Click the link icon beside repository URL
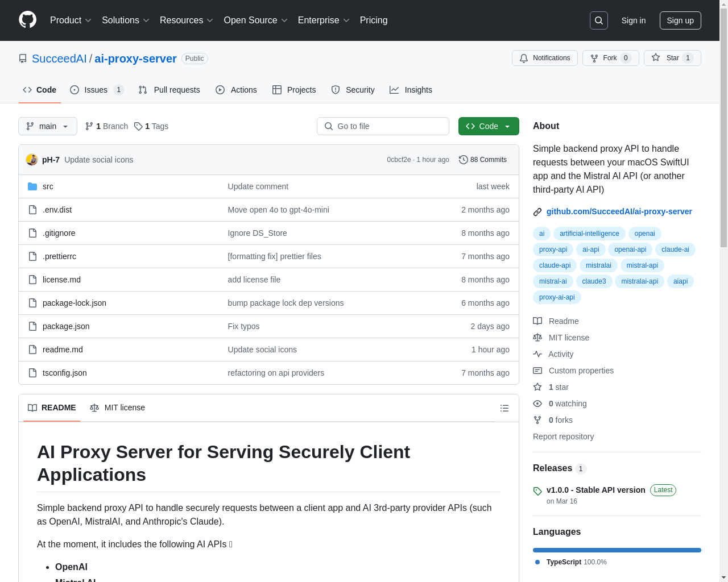The height and width of the screenshot is (582, 728). [537, 212]
